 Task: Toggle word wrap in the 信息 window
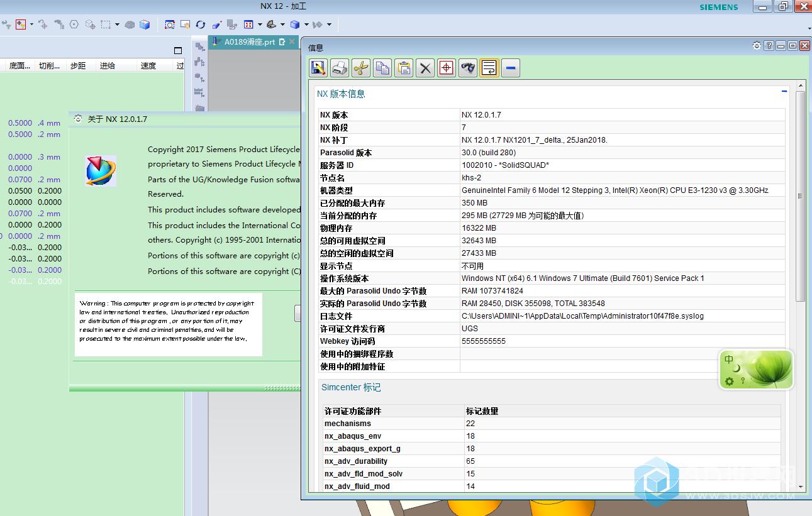coord(489,68)
